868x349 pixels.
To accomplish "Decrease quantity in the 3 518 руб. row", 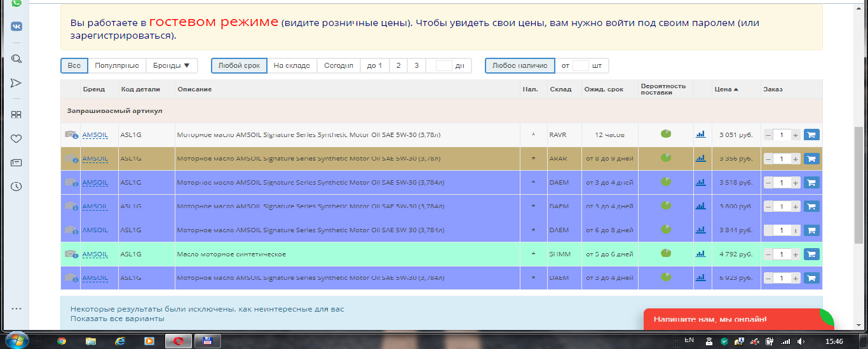I will coord(768,183).
